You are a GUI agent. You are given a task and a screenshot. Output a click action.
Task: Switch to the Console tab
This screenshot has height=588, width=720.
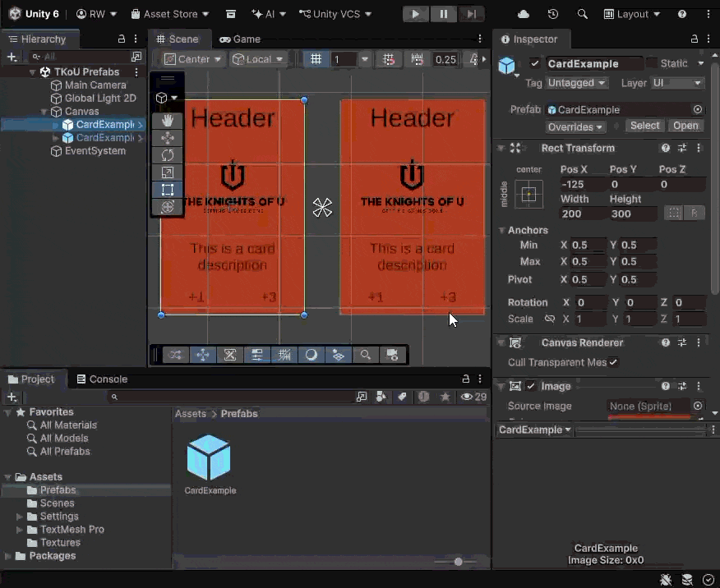click(102, 379)
